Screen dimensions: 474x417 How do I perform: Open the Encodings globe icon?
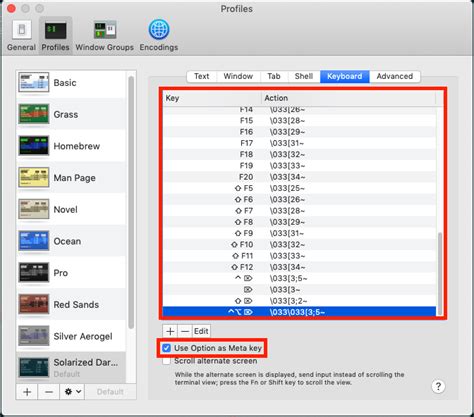point(159,29)
